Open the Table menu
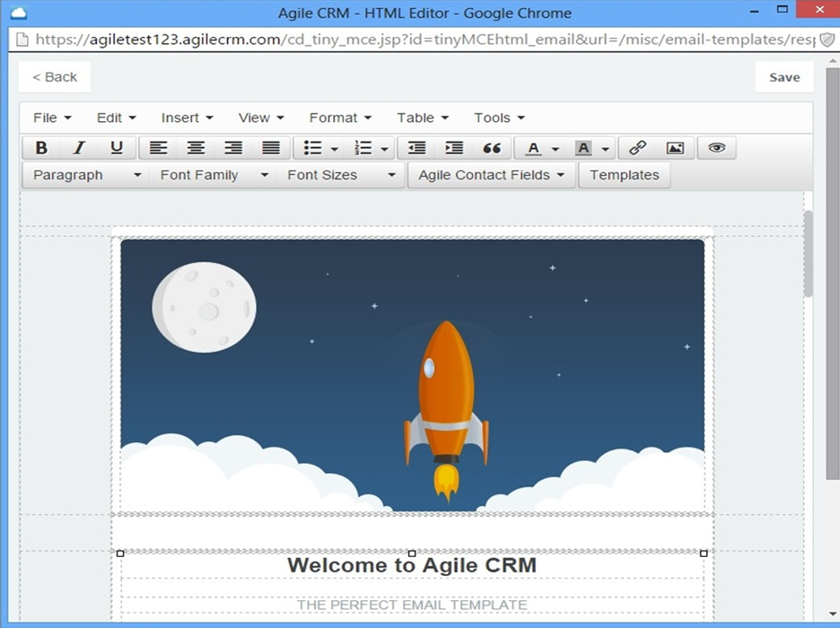The image size is (840, 628). coord(422,118)
